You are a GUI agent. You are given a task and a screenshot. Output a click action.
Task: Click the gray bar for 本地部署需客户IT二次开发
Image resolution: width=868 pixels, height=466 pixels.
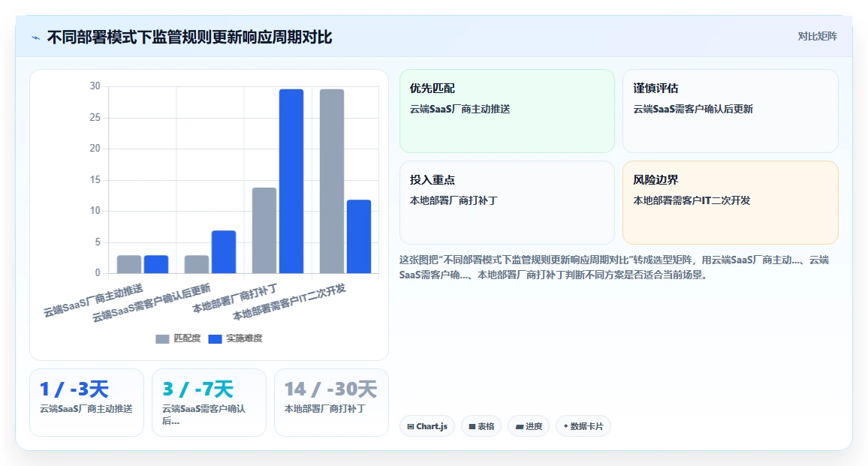point(332,181)
